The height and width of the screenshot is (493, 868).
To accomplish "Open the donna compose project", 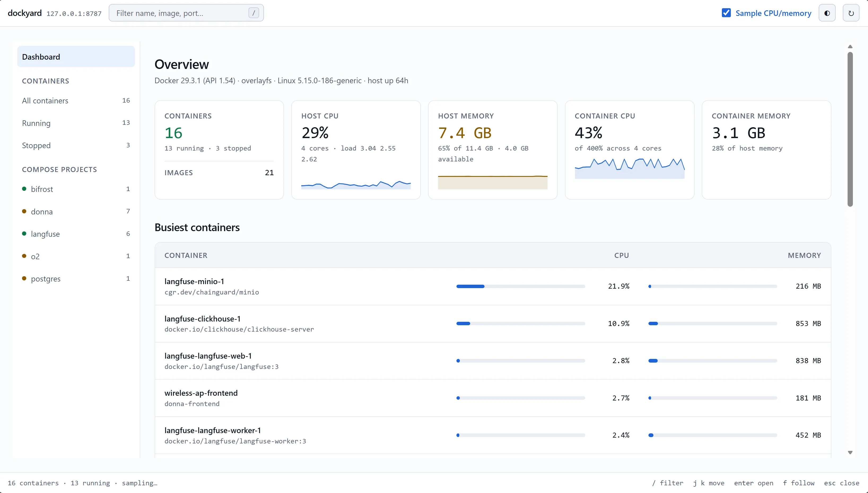I will [x=76, y=211].
